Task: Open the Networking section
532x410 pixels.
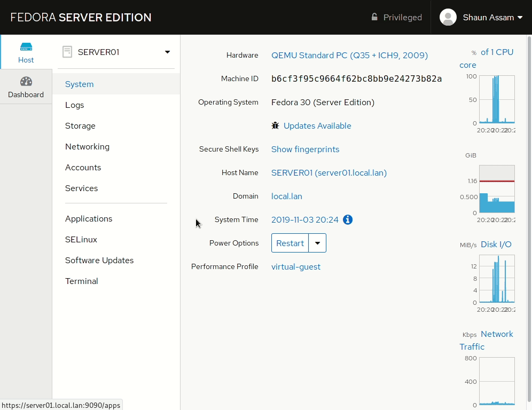Action: click(x=87, y=146)
